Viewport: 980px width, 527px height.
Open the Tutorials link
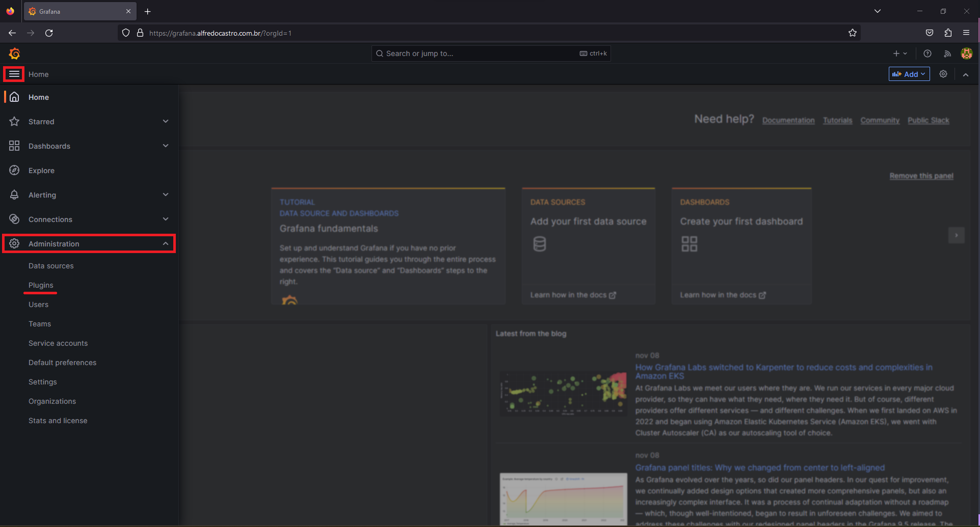click(837, 120)
